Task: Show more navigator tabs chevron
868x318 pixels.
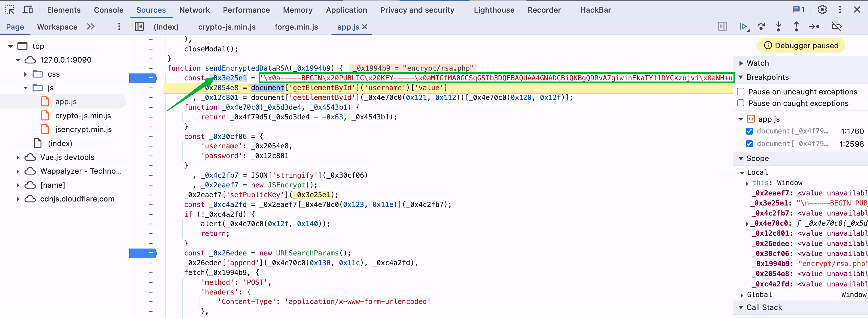Action: [x=91, y=27]
